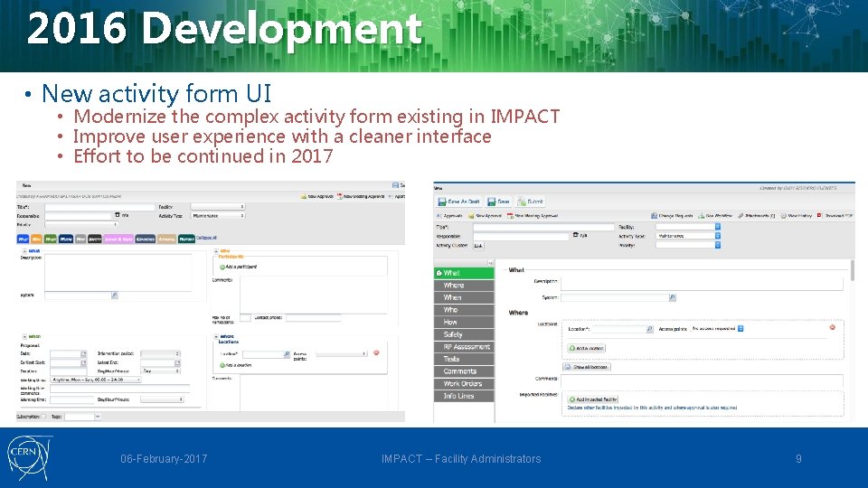Image resolution: width=868 pixels, height=488 pixels.
Task: Click Responsible field in new form
Action: (x=521, y=236)
